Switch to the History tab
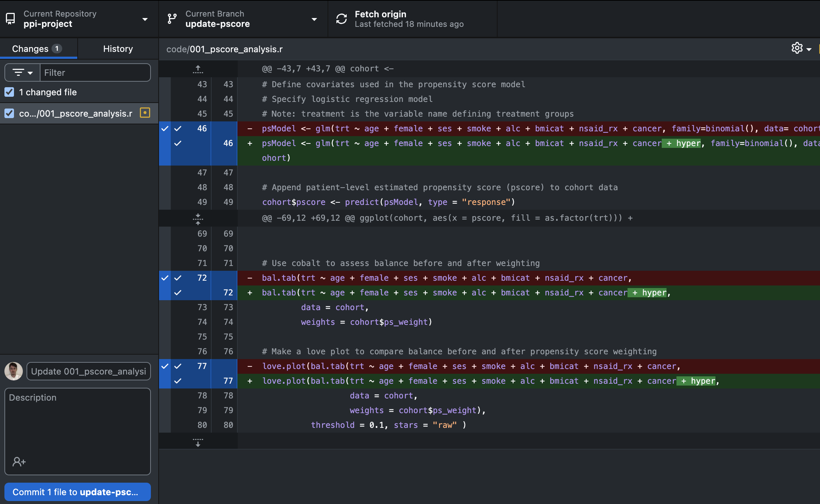This screenshot has width=820, height=504. pos(118,49)
